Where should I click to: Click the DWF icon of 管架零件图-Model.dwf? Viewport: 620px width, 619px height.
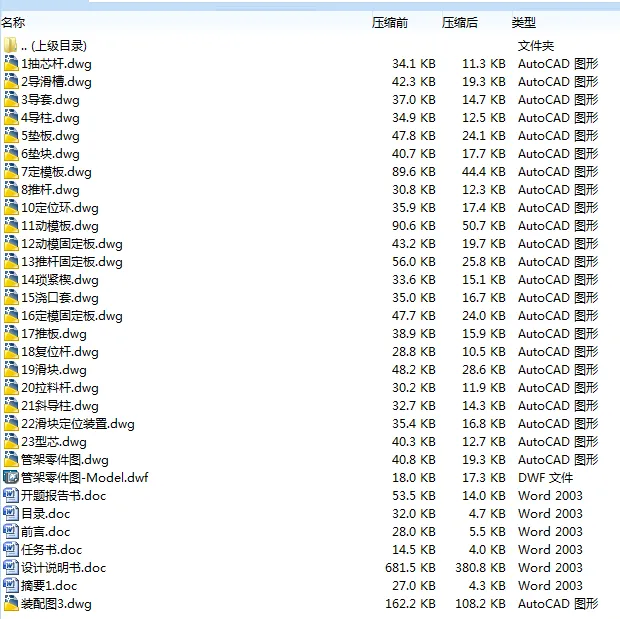pyautogui.click(x=11, y=477)
